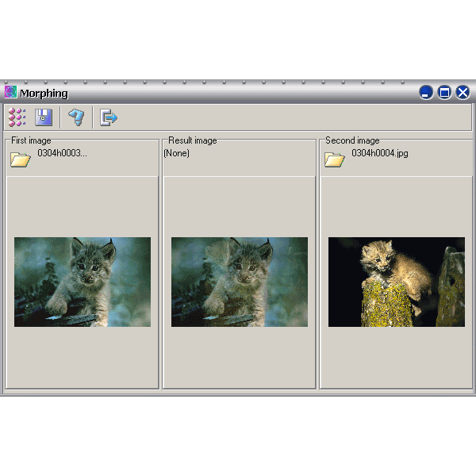Click the Second image group label
Screen dimensions: 476x476
pyautogui.click(x=352, y=140)
